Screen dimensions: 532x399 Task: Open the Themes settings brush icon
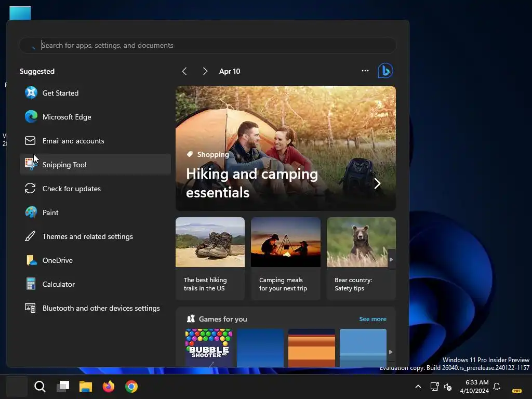tap(30, 236)
